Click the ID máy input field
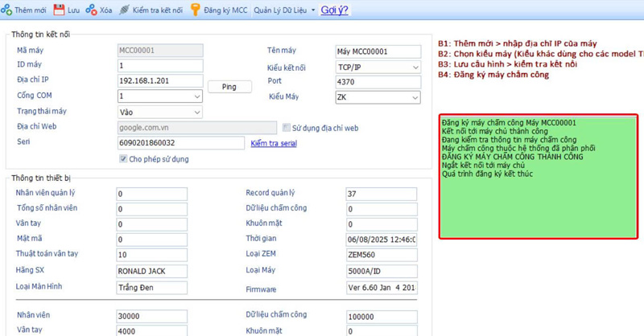This screenshot has width=644, height=336. coord(160,66)
